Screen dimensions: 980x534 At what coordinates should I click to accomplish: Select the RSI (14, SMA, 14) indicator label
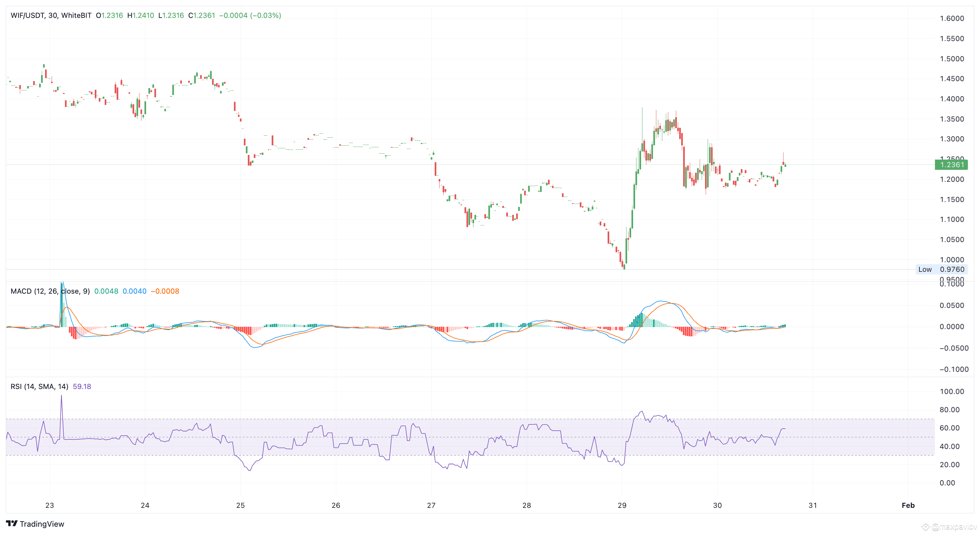tap(39, 387)
